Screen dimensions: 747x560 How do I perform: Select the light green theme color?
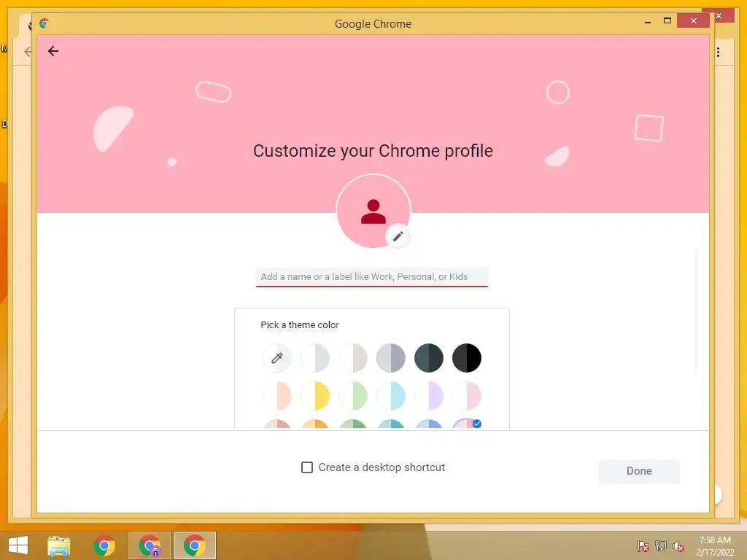pos(353,396)
